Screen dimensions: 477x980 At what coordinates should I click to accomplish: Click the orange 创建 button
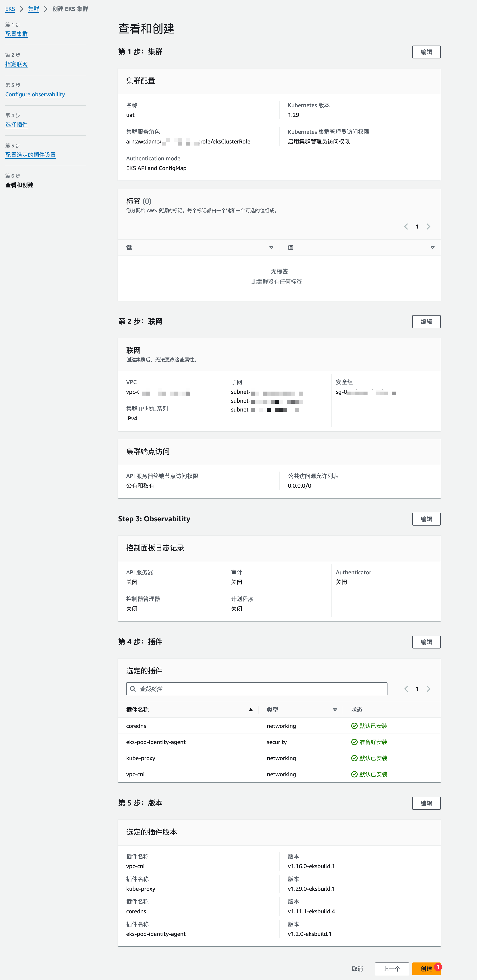tap(426, 969)
